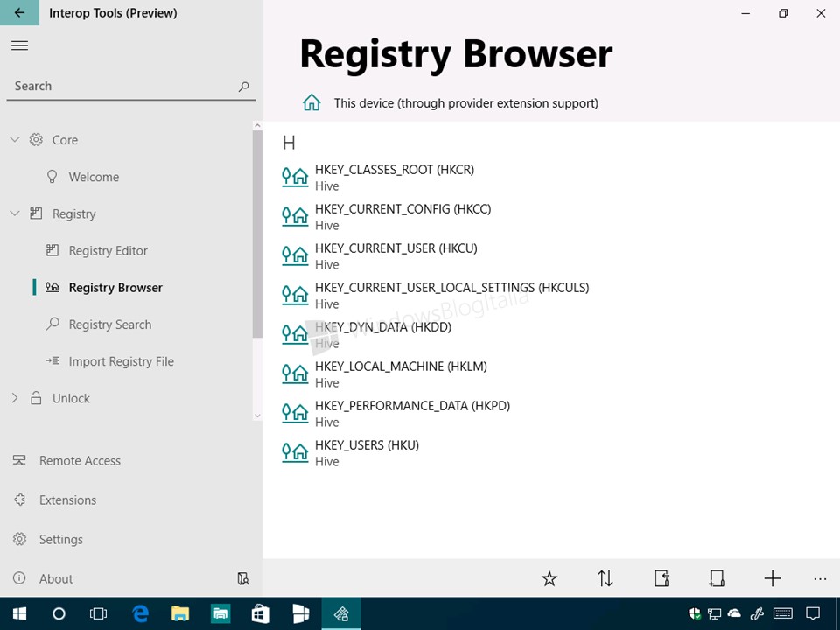Screen dimensions: 840x630
Task: Open Import Registry File page
Action: click(121, 361)
